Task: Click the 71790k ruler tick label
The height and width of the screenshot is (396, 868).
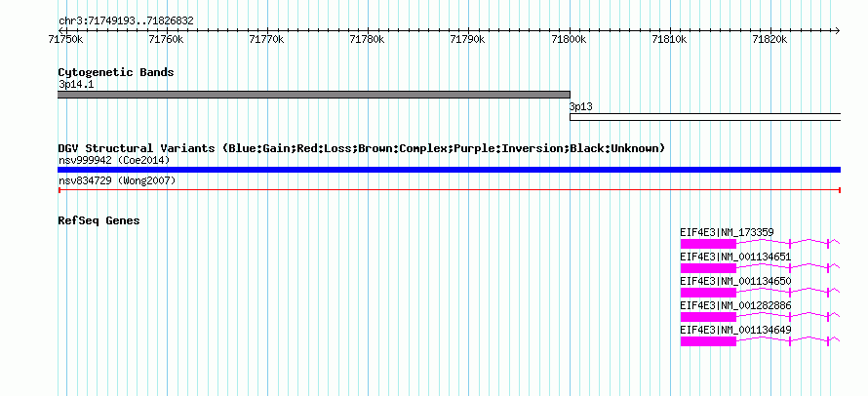Action: click(468, 39)
